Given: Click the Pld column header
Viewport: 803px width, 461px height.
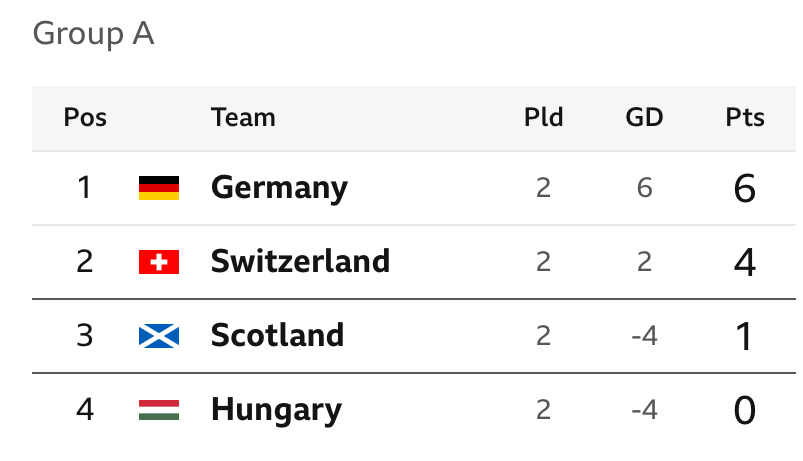Looking at the screenshot, I should [543, 117].
